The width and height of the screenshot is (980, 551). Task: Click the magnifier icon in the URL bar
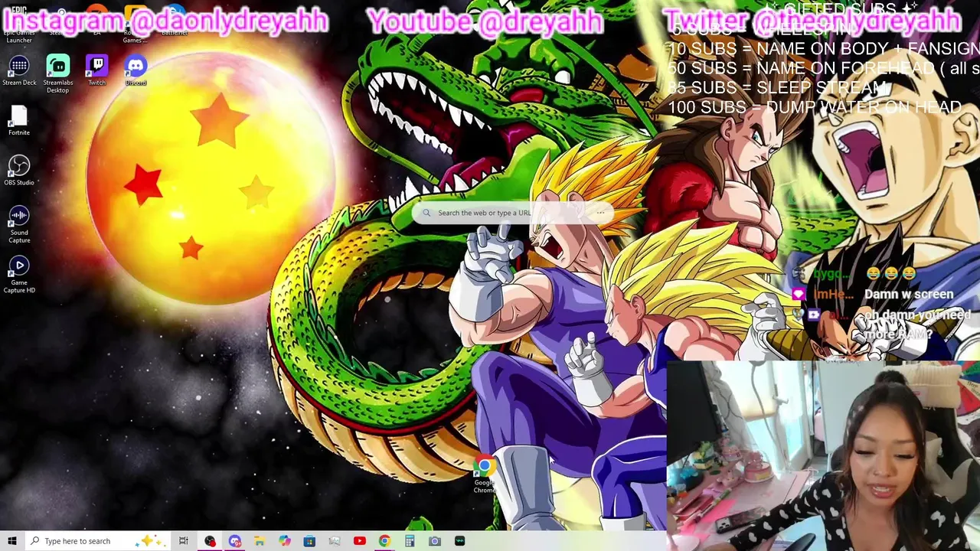pyautogui.click(x=426, y=214)
